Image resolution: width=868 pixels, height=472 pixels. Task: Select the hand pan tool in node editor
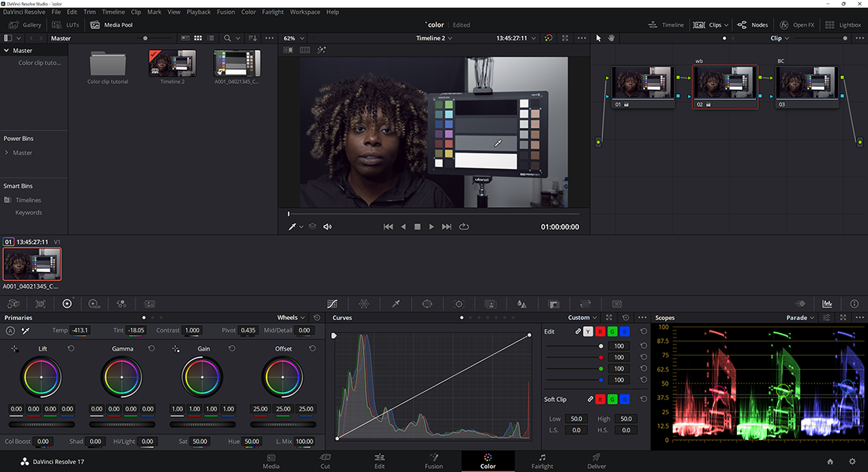click(x=611, y=38)
